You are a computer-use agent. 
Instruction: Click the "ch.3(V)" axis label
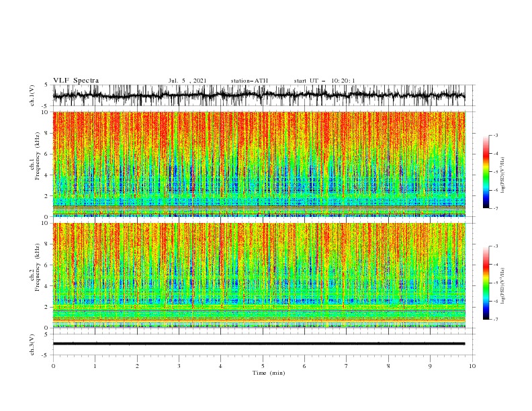(x=32, y=345)
